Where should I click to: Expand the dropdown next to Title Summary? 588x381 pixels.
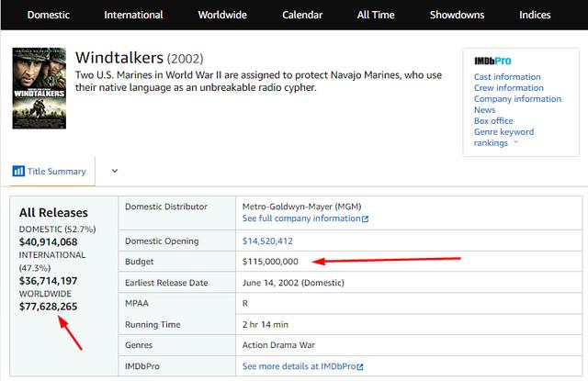(115, 171)
